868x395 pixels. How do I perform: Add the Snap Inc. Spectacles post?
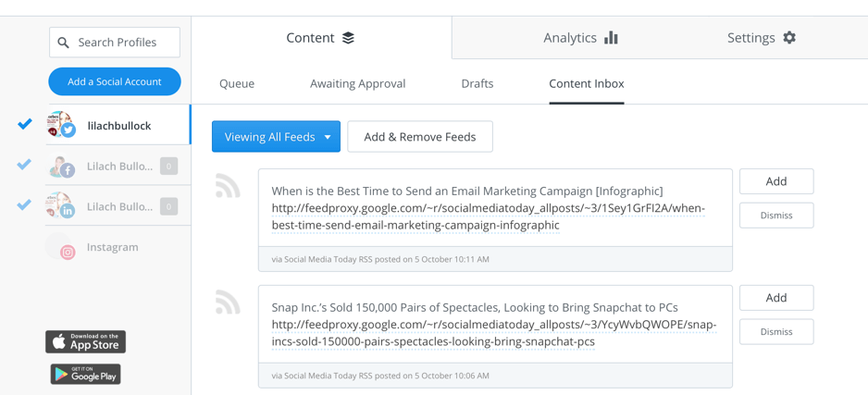(x=775, y=298)
